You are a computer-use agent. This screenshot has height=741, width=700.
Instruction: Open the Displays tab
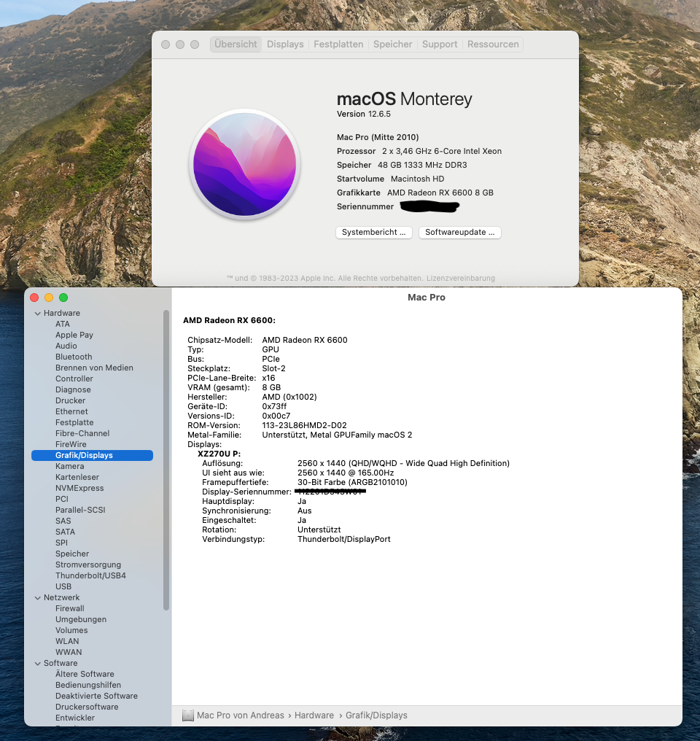tap(285, 44)
